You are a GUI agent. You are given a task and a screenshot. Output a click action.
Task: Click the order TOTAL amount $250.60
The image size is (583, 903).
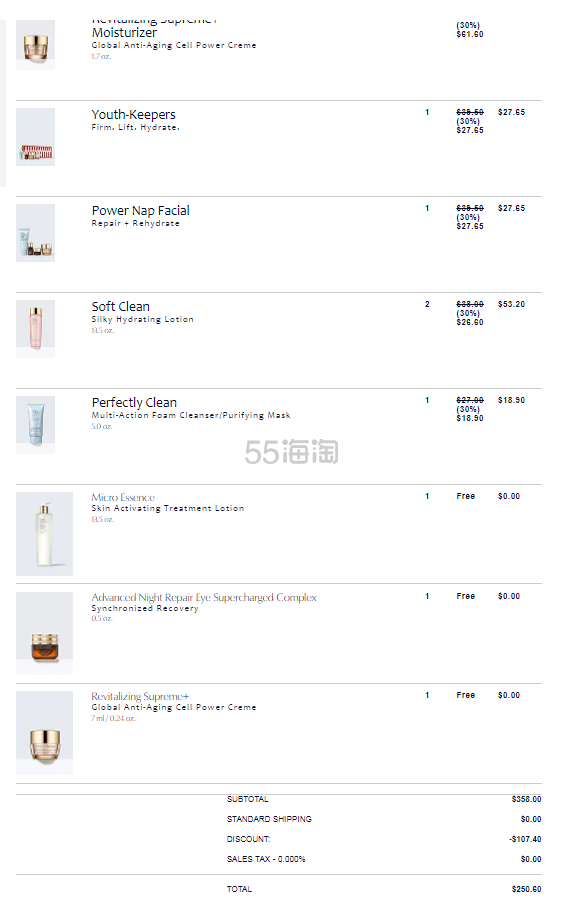click(x=526, y=889)
